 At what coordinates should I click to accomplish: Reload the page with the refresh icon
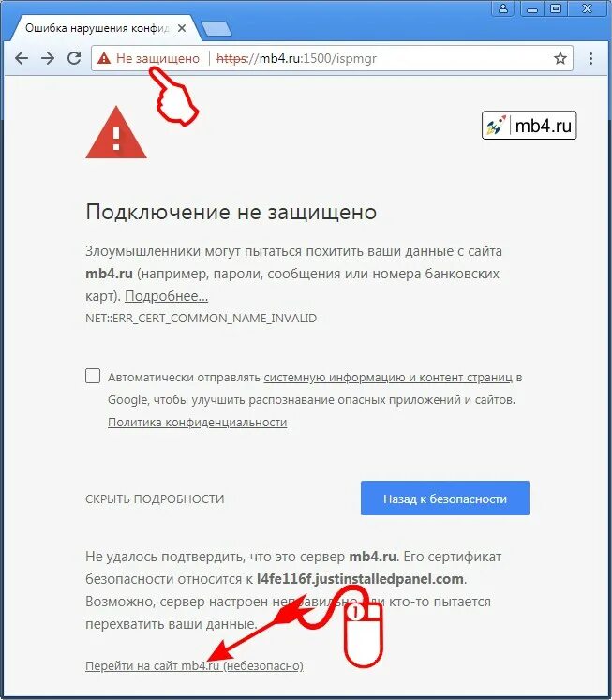click(x=74, y=58)
